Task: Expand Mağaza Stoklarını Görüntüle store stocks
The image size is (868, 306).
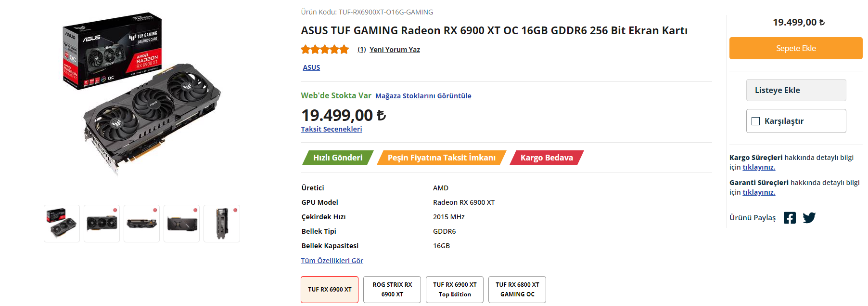Action: pyautogui.click(x=423, y=95)
